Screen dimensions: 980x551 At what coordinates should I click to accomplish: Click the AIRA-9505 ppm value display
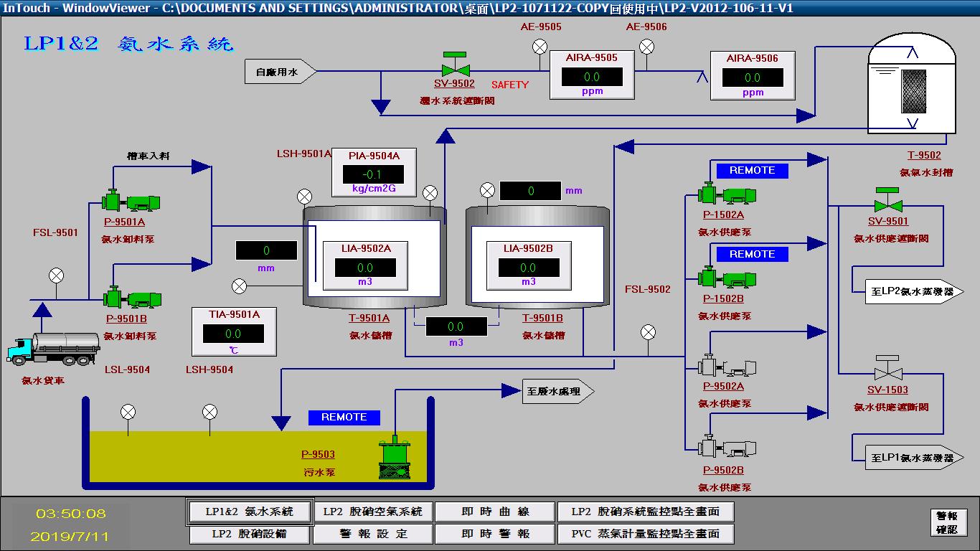[x=592, y=77]
